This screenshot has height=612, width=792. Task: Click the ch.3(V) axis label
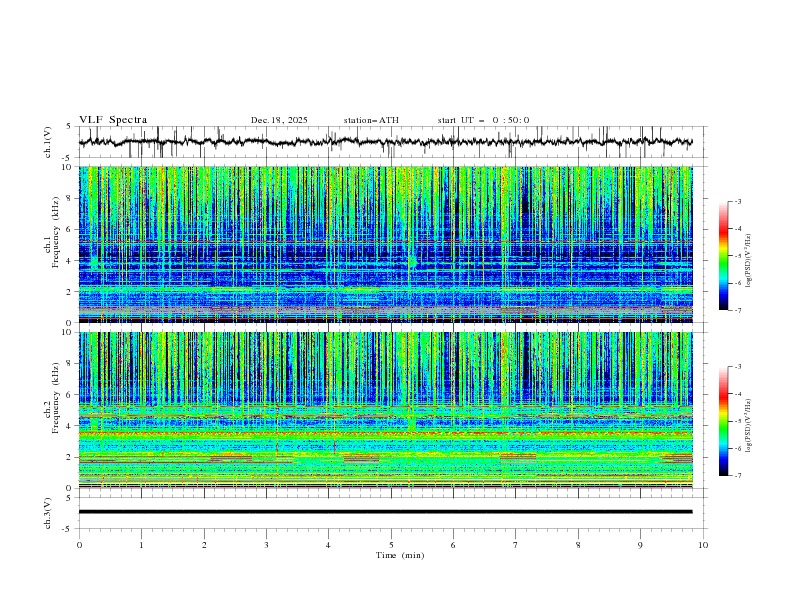point(49,512)
